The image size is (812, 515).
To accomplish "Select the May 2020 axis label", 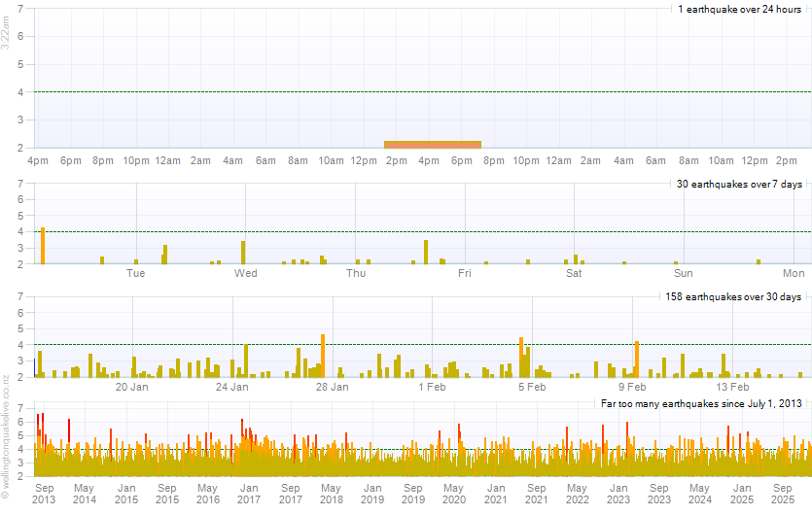I will tap(454, 493).
